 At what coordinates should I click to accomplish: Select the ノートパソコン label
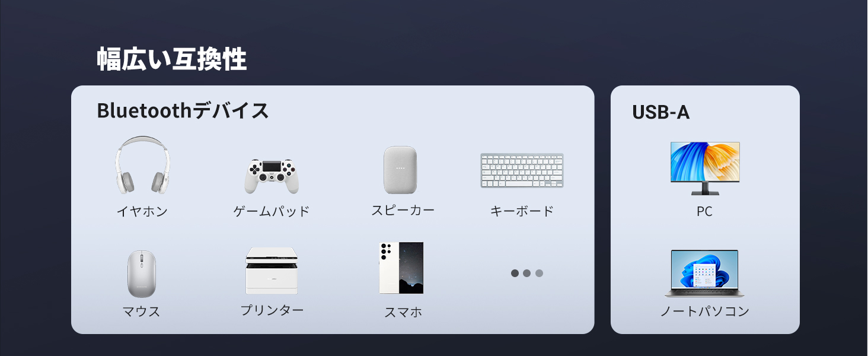(705, 311)
